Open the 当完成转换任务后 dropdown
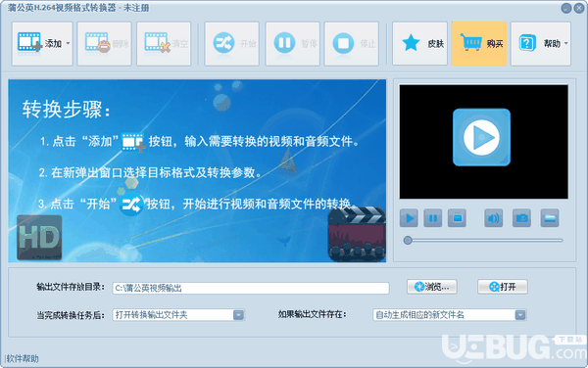This screenshot has width=588, height=368. (x=178, y=315)
